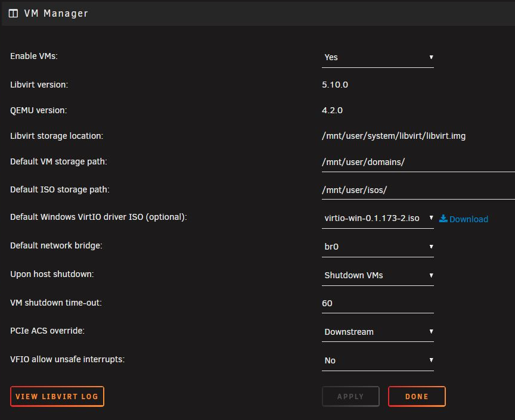
Task: Click the Libvirt version label
Action: [39, 85]
